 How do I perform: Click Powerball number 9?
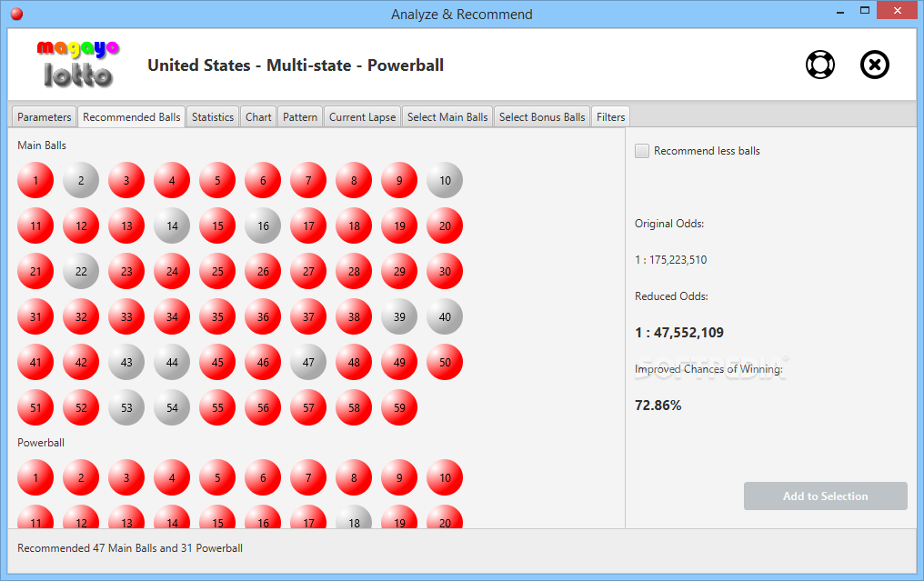(399, 477)
